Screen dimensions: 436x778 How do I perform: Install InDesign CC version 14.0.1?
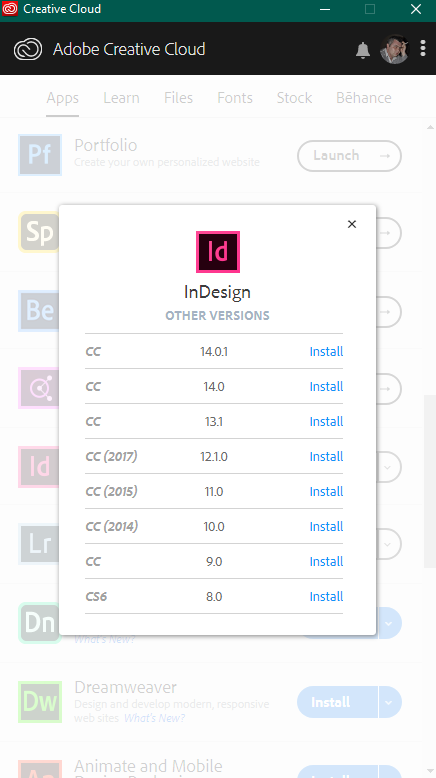click(326, 351)
